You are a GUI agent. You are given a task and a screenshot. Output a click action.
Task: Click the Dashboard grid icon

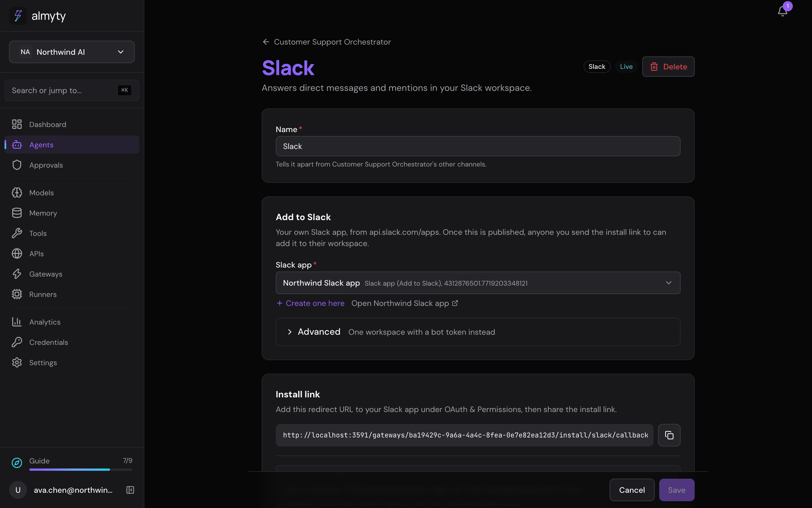(17, 124)
